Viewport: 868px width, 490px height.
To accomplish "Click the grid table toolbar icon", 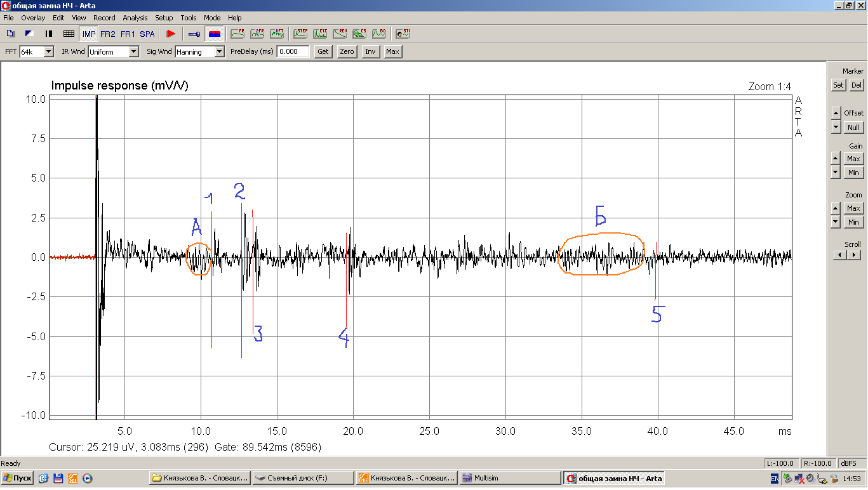I will (x=69, y=34).
